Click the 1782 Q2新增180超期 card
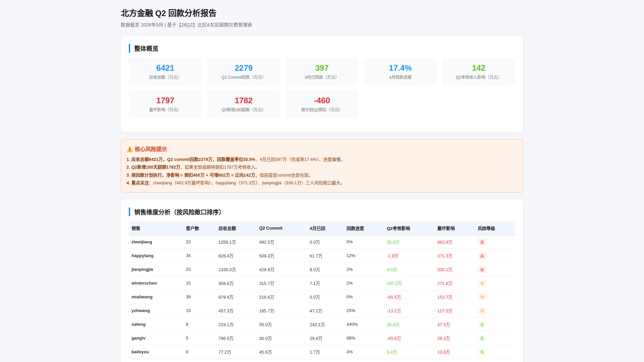This screenshot has width=644, height=362. (x=244, y=104)
